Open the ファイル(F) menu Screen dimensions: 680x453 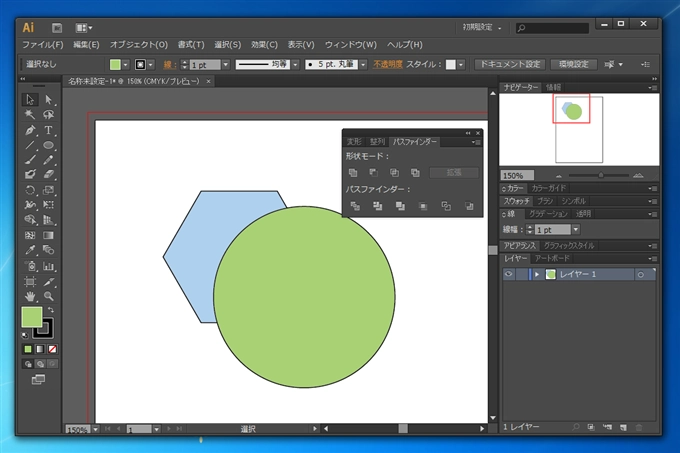pos(42,45)
